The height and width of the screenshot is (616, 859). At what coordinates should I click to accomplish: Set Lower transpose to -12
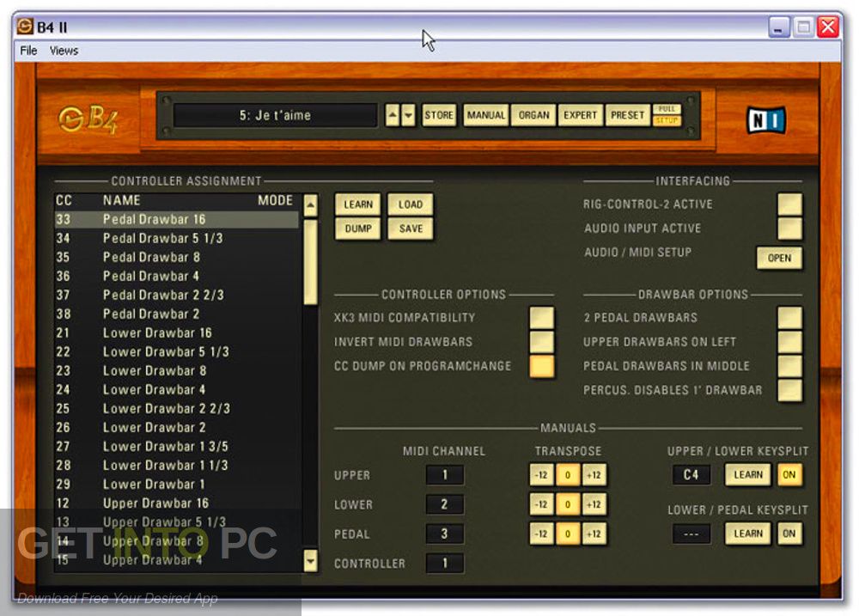[541, 504]
